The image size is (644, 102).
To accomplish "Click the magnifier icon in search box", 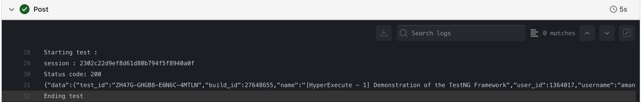I will click(404, 33).
